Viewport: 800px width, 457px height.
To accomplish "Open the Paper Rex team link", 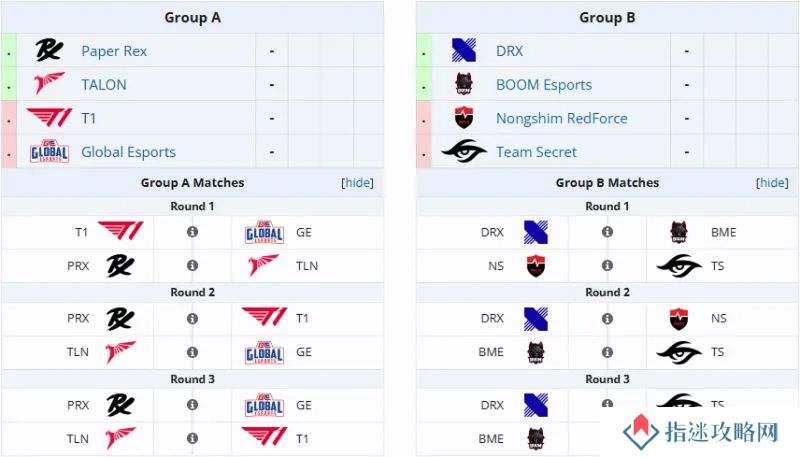I will 114,51.
